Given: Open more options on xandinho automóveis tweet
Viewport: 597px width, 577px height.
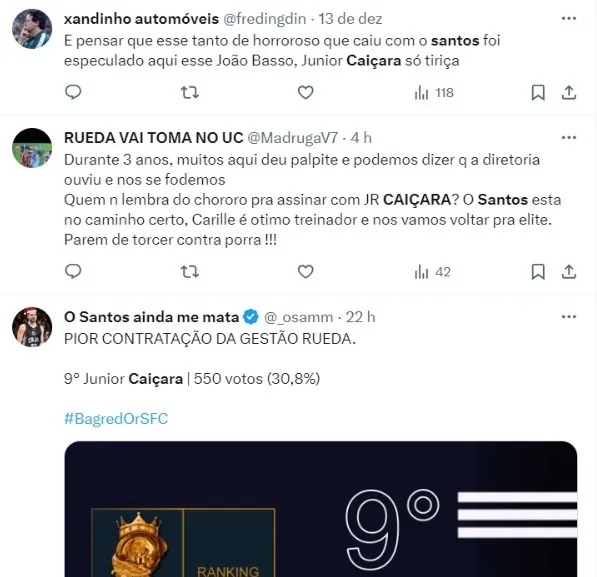Looking at the screenshot, I should coord(569,18).
